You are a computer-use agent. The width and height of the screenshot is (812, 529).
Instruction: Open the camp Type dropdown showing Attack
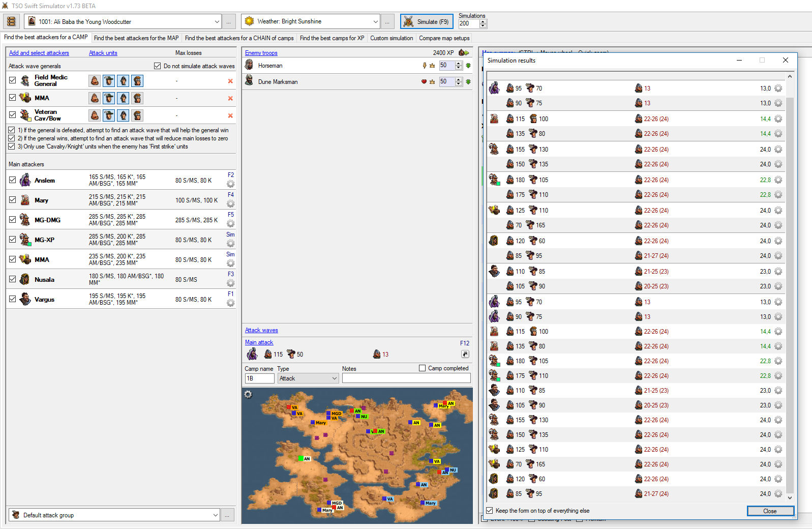pos(308,378)
